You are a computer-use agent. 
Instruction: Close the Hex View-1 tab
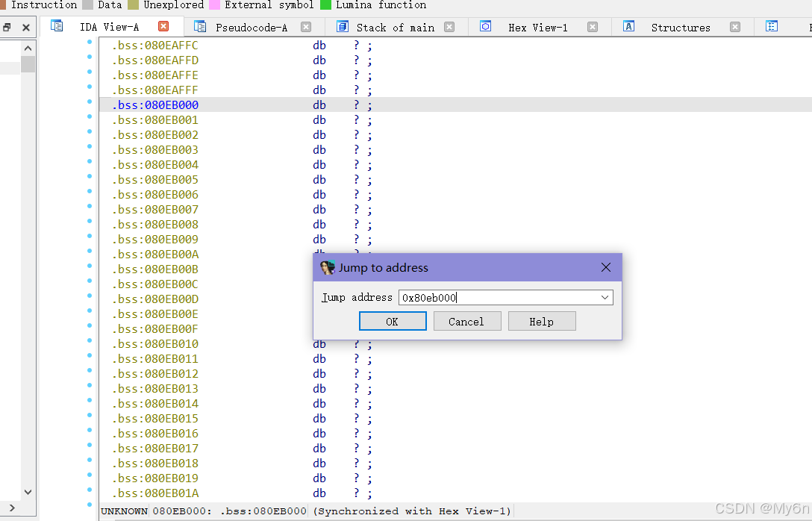[593, 27]
